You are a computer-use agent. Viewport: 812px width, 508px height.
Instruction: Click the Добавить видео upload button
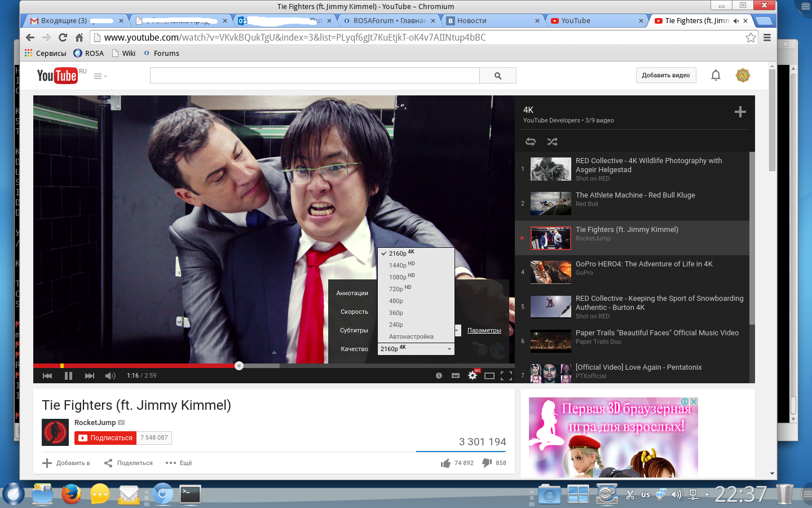click(666, 75)
